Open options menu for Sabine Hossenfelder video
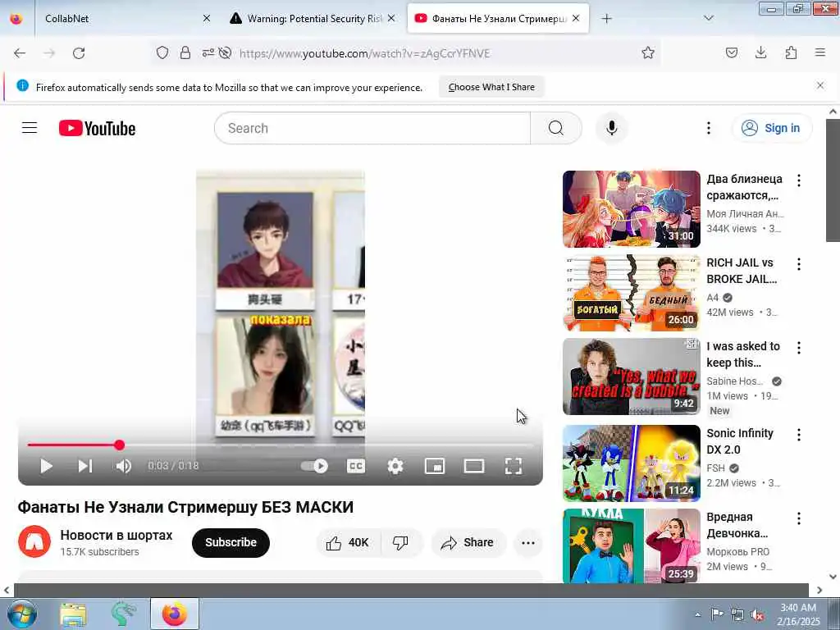This screenshot has width=840, height=630. coord(799,348)
